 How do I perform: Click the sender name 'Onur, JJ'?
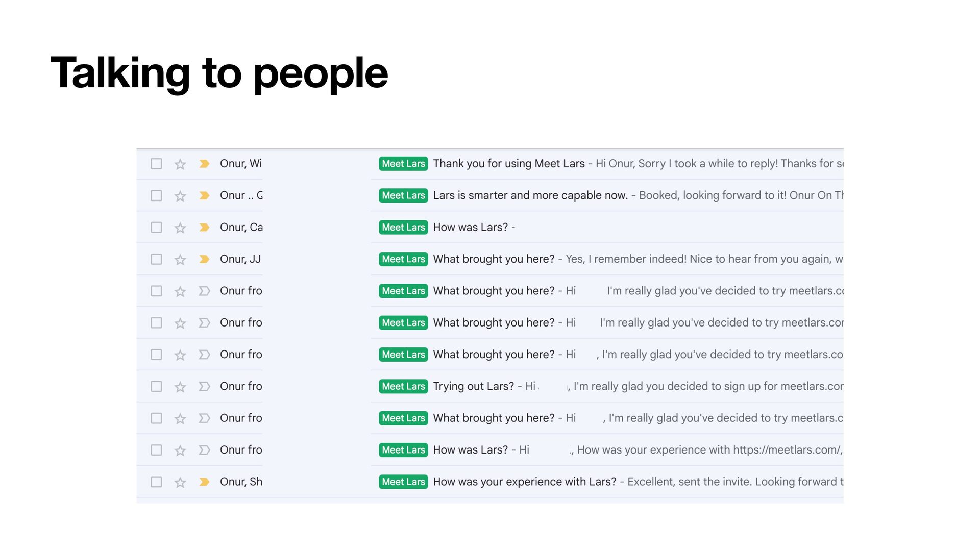click(240, 259)
